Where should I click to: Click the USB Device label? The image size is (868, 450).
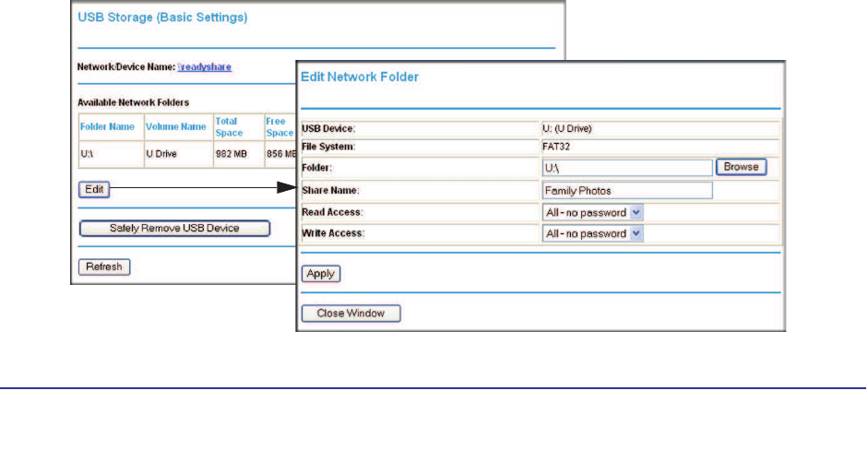point(328,128)
